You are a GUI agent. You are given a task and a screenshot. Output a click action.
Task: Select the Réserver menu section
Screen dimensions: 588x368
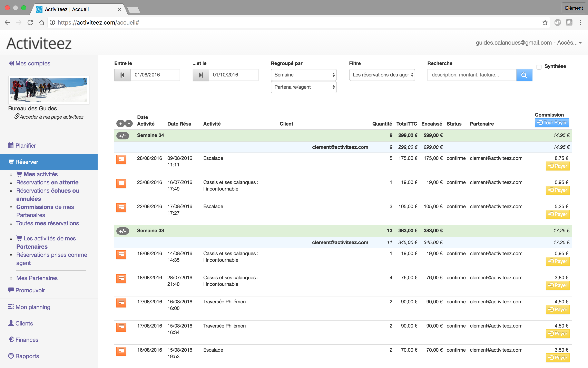[x=49, y=162]
